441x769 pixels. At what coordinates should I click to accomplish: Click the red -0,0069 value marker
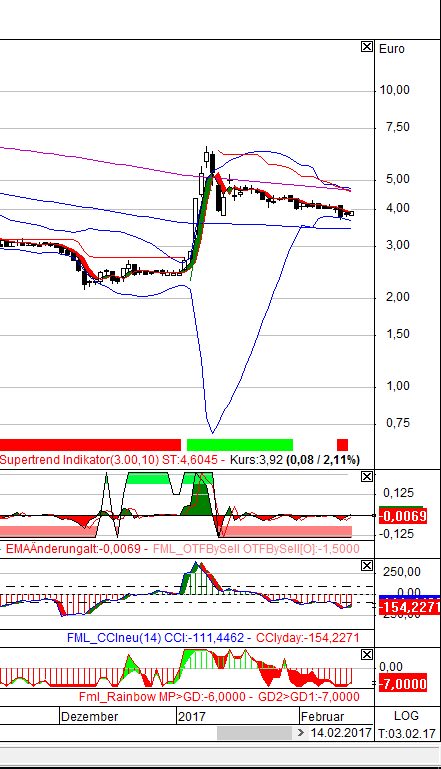click(x=403, y=516)
